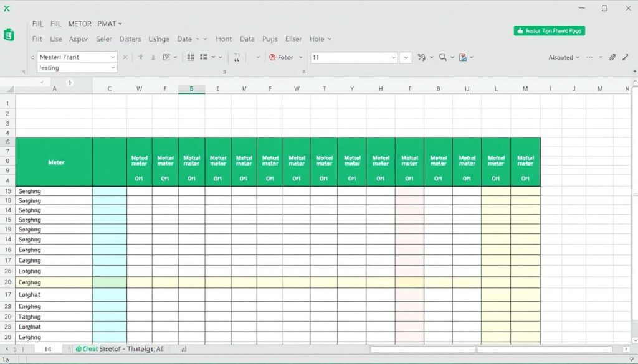Open the Data tab
Image resolution: width=638 pixels, height=364 pixels.
[247, 39]
